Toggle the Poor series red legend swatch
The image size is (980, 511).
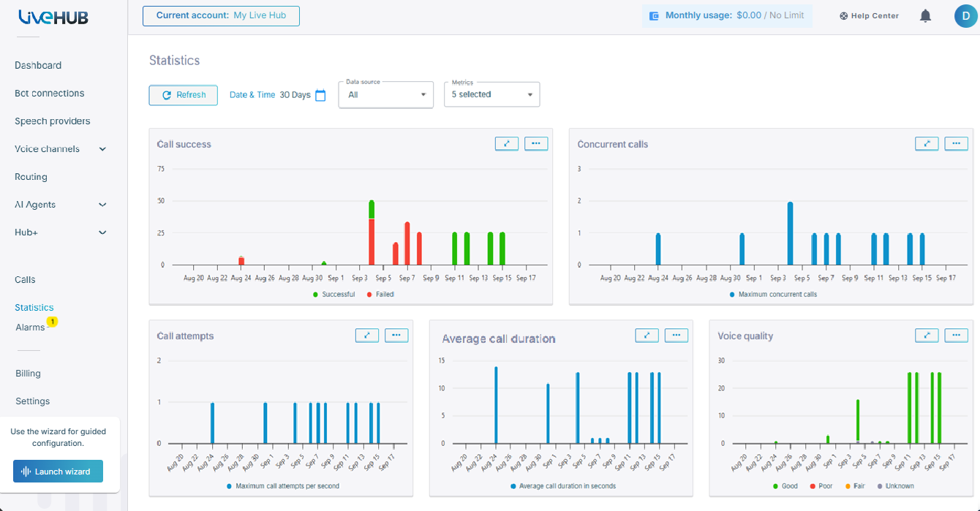pos(810,486)
